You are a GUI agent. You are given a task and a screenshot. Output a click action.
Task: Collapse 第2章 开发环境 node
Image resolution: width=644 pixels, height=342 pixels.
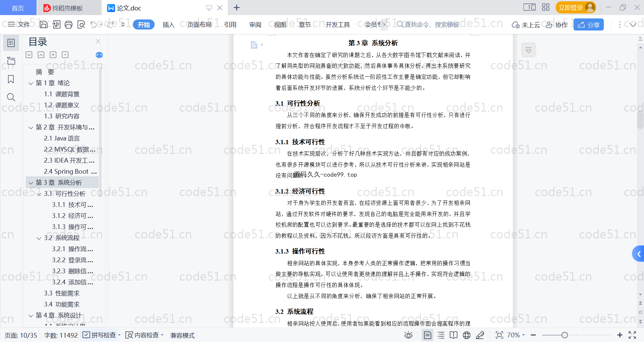[x=31, y=127]
